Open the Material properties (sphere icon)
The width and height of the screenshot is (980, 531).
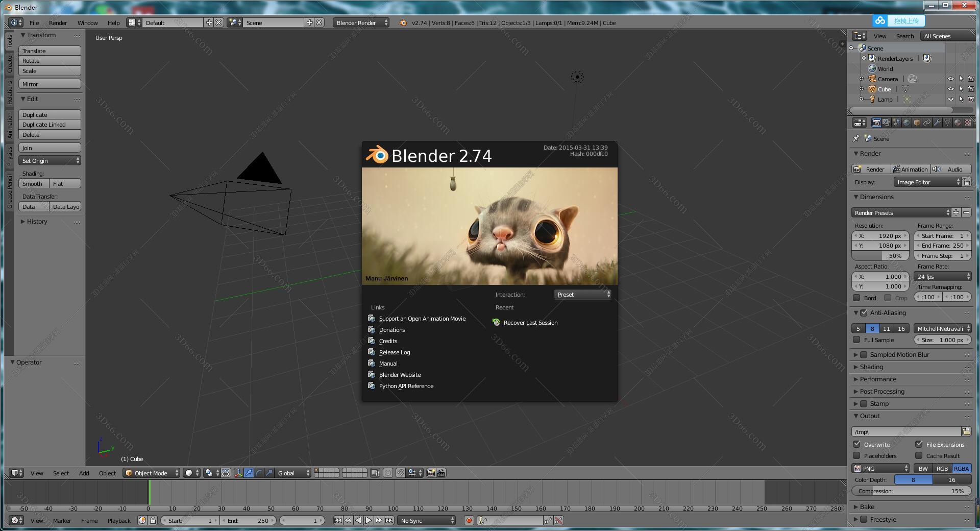point(957,123)
